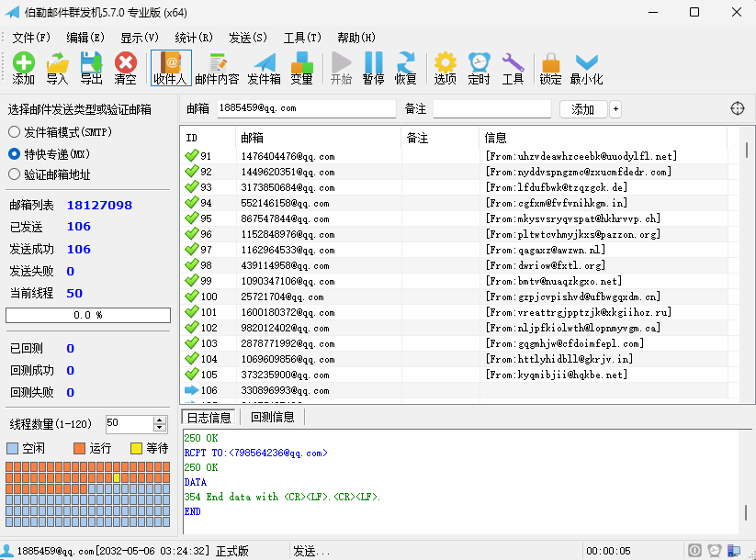Viewport: 756px width, 560px height.
Task: Click the 清空 (Clear) red X icon
Action: click(125, 68)
